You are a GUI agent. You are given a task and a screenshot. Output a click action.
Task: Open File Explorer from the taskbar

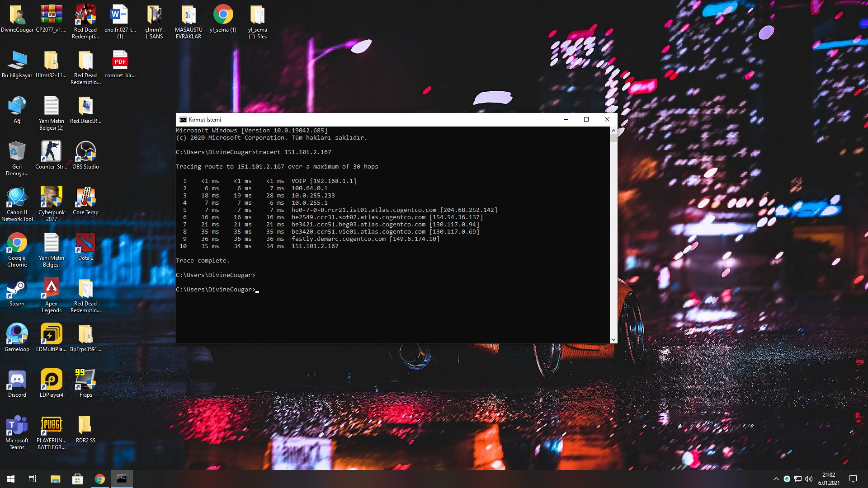coord(55,479)
